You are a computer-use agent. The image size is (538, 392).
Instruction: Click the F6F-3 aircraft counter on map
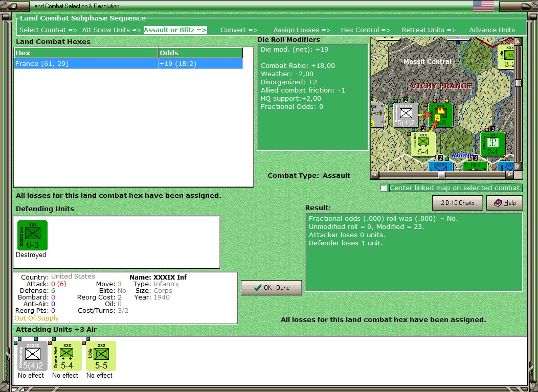point(476,166)
